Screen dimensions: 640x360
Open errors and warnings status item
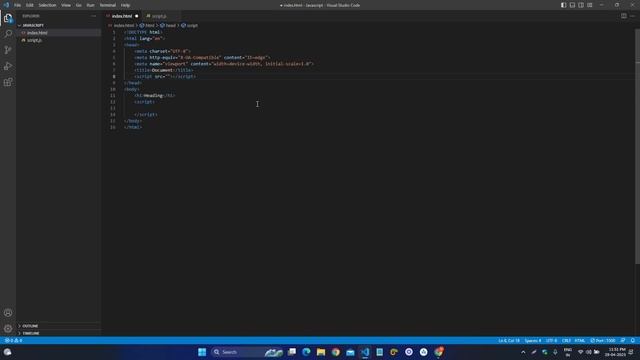coord(13,340)
